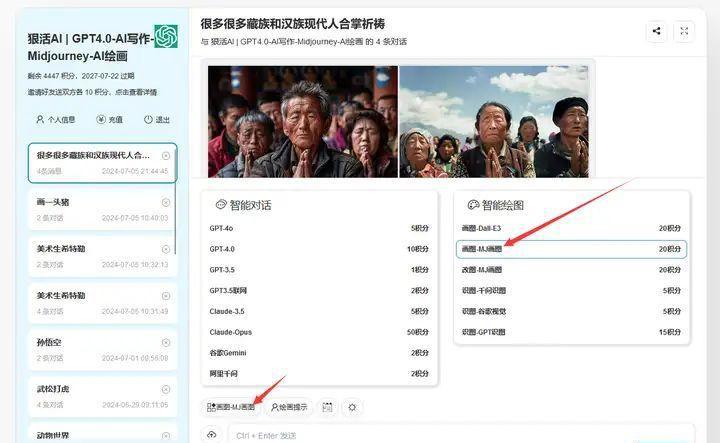Viewport: 720px width, 443px height.
Task: Click the 智能对话 panel header icon
Action: pos(221,205)
